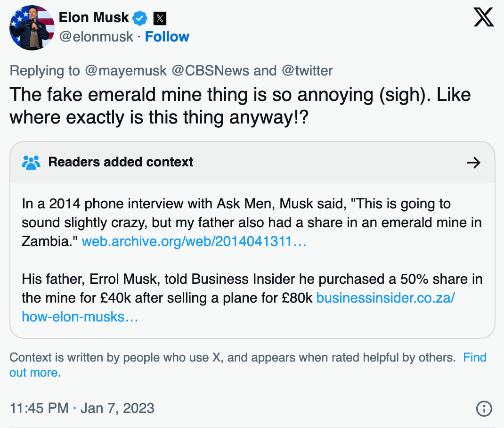Click the tweet text about fake emerald mine

(240, 106)
